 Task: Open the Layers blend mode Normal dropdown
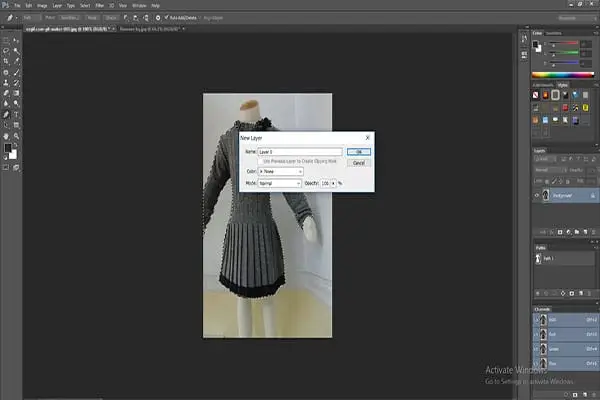550,170
